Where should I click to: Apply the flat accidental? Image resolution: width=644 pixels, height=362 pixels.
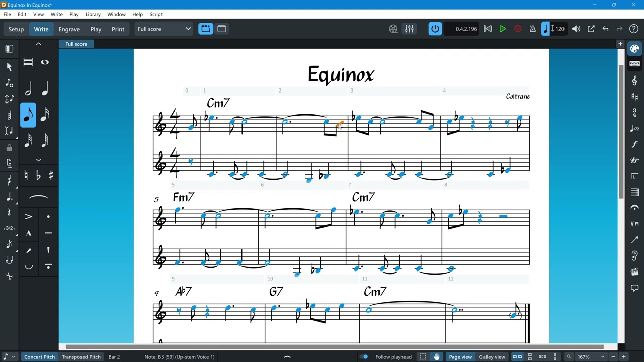(x=38, y=175)
